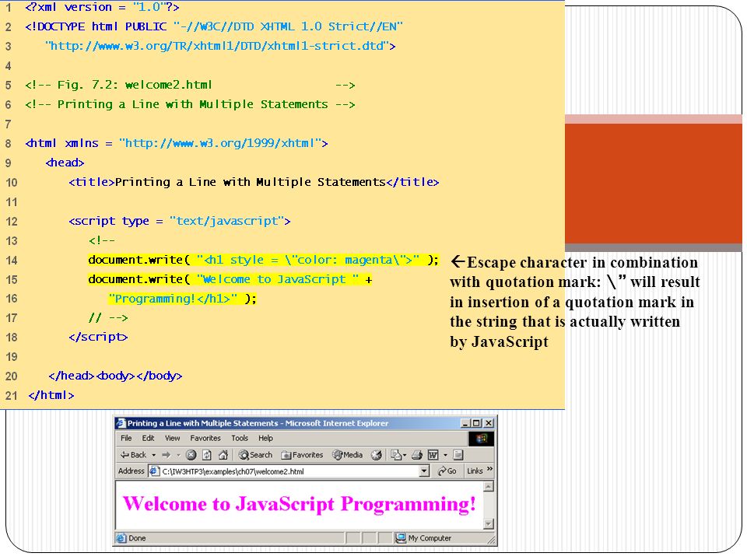
Task: Click the highlighted document.write h1 style line
Action: pyautogui.click(x=263, y=260)
